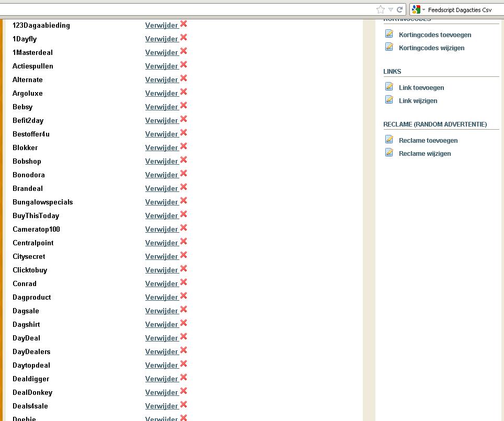
Task: Open the Google search engine icon selector
Action: [418, 9]
